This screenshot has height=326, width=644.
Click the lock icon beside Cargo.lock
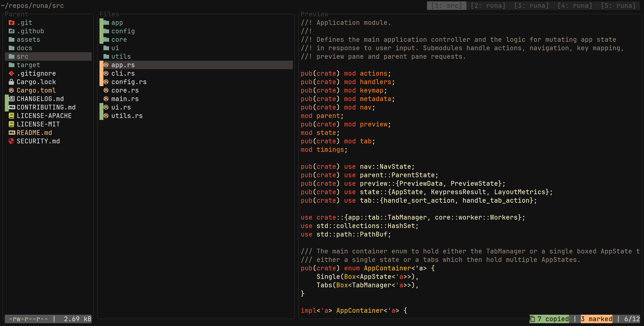[x=11, y=82]
